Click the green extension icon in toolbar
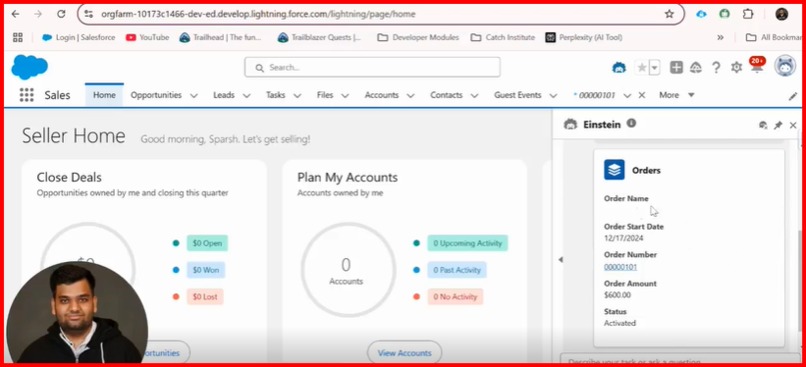The image size is (806, 367). point(724,14)
